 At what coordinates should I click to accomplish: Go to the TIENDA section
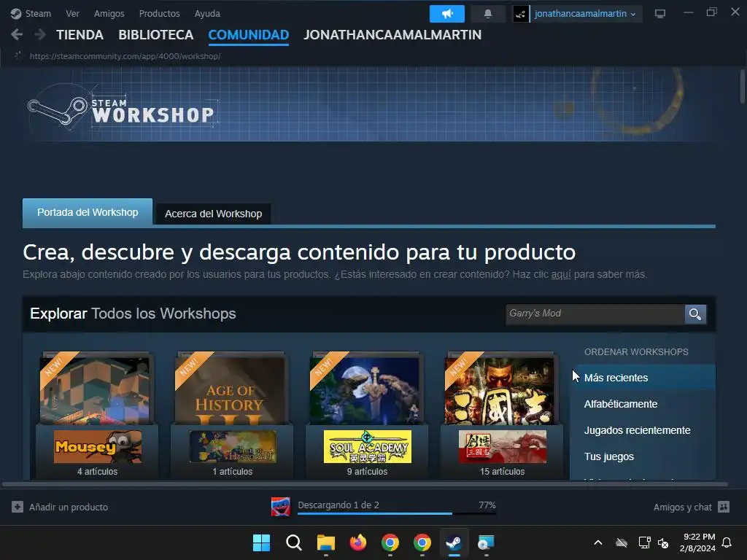pos(80,35)
